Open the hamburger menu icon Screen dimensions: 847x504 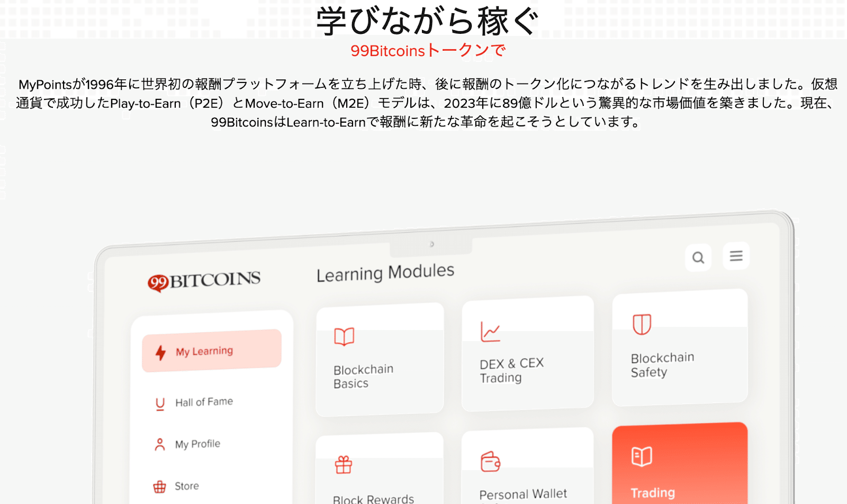pos(736,256)
